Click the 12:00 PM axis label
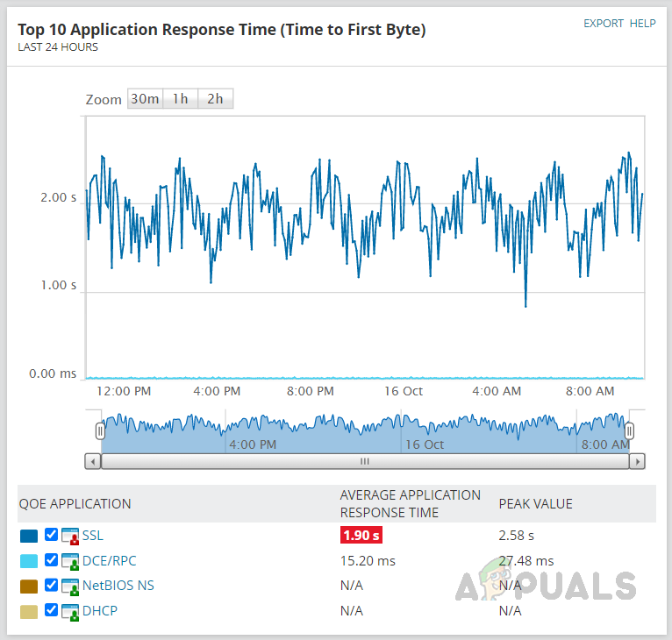Screen dimensions: 672x640 124,391
